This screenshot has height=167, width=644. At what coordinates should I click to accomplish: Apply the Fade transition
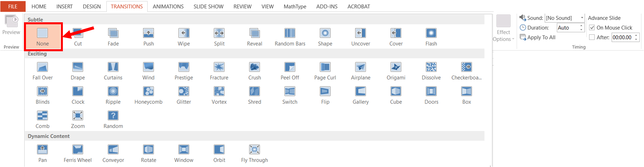point(113,37)
